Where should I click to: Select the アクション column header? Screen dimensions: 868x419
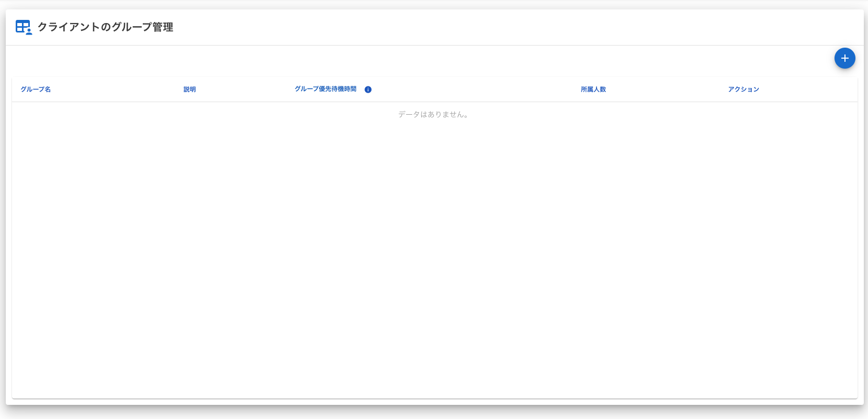point(743,90)
